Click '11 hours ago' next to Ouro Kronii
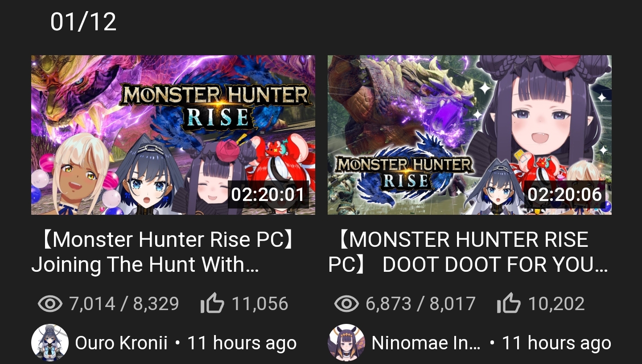 point(242,343)
